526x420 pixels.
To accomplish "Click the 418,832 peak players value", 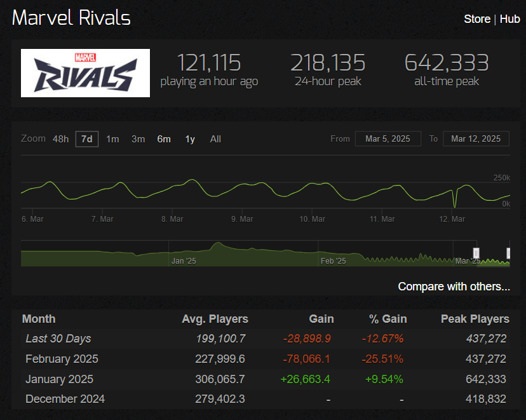I will click(486, 399).
